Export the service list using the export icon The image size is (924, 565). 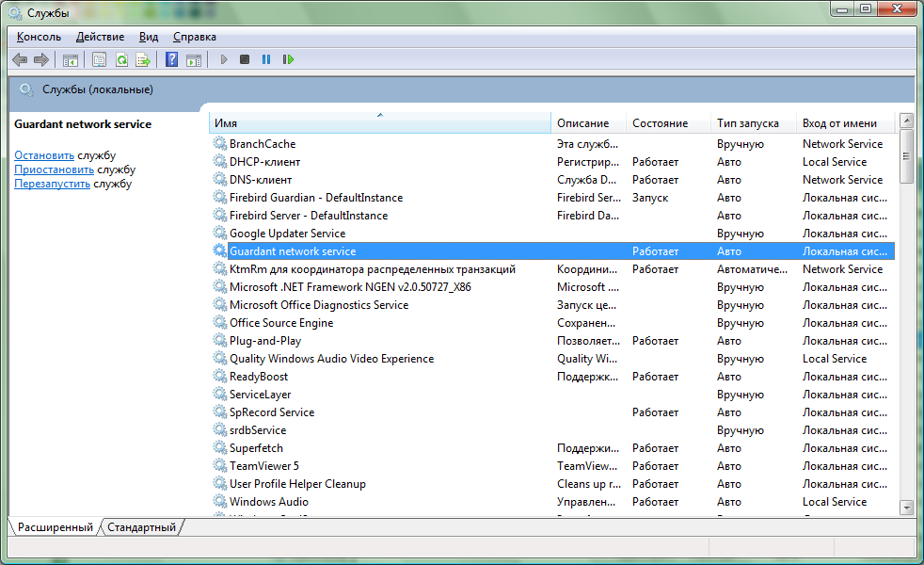pos(143,59)
